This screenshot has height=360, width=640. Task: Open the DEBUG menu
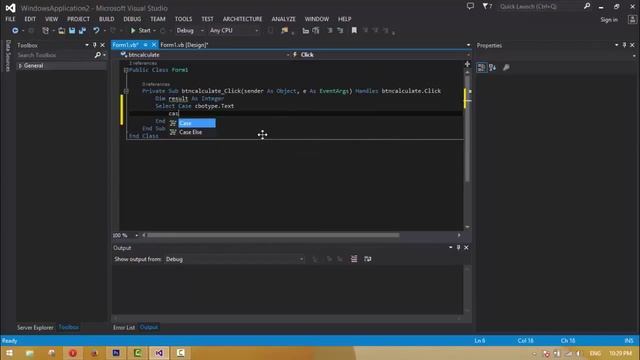(132, 19)
